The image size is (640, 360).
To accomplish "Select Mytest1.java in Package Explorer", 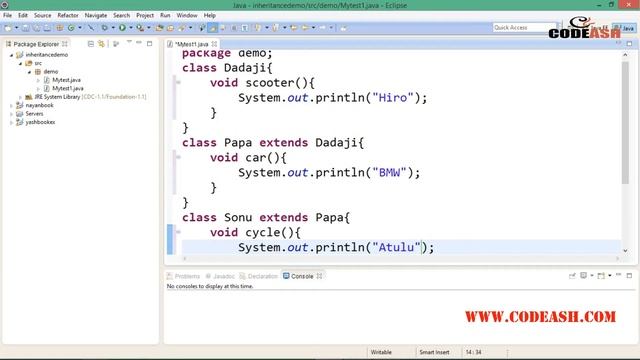I will (67, 89).
